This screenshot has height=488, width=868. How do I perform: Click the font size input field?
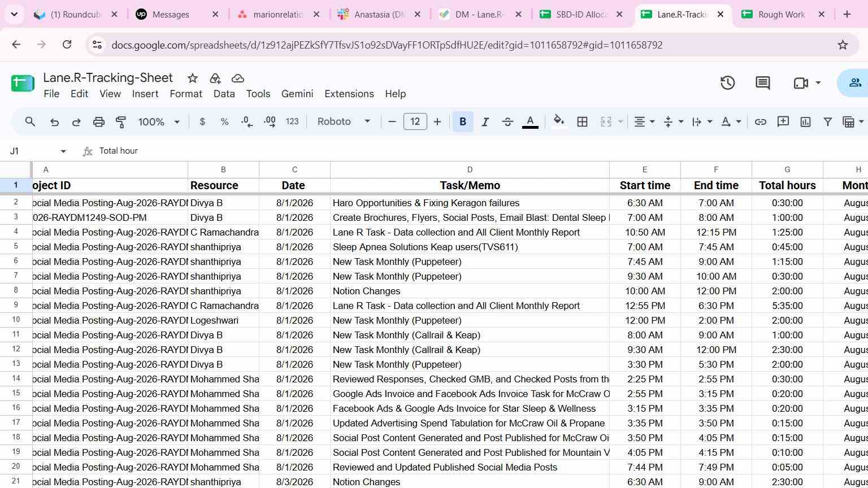tap(415, 122)
